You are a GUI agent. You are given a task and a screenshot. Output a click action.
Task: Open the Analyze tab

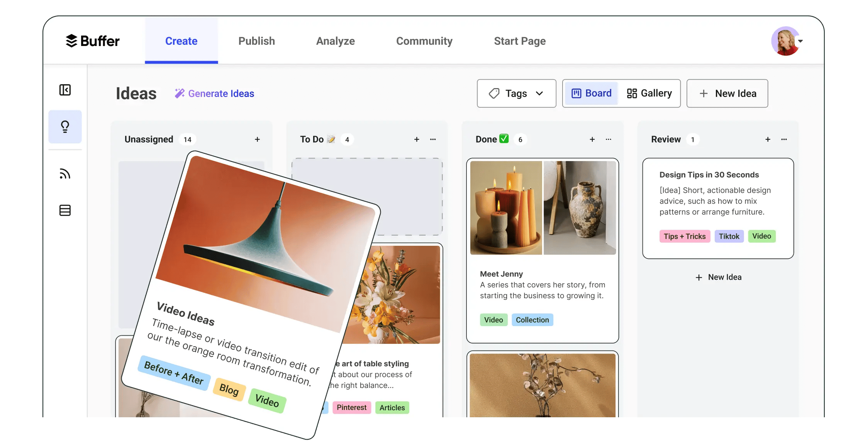point(335,41)
